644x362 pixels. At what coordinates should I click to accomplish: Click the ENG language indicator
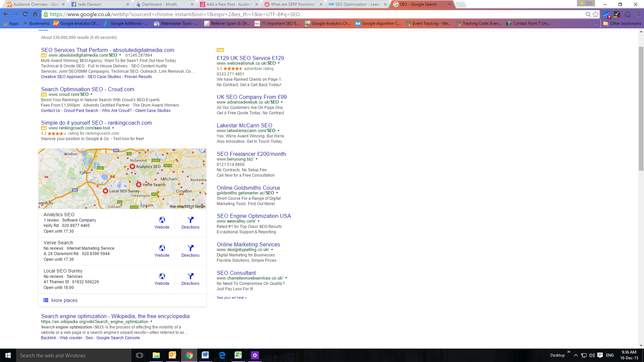point(610,355)
